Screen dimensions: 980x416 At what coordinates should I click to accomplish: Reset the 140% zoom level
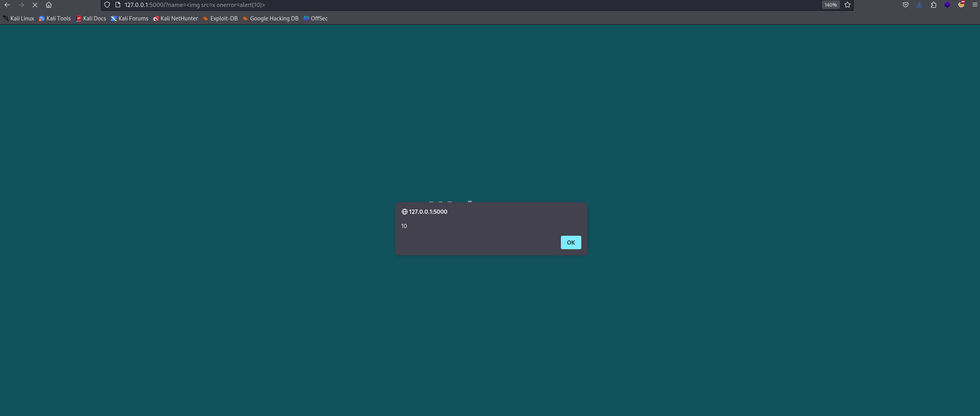click(831, 5)
